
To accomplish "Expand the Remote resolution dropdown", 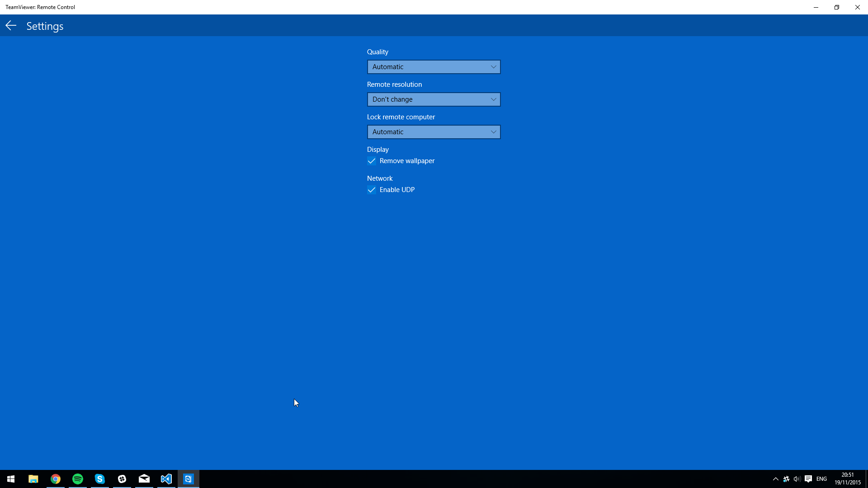I will (x=434, y=99).
